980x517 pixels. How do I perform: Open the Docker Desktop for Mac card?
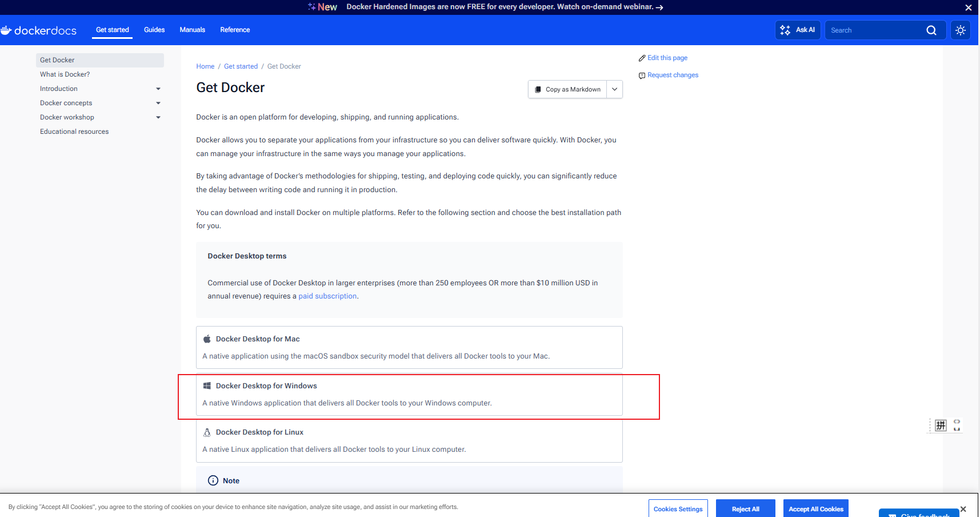tap(409, 347)
